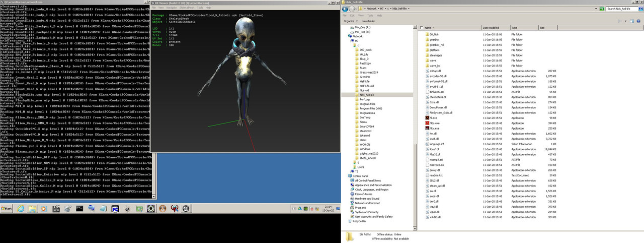Click the Start button

pos(7,208)
